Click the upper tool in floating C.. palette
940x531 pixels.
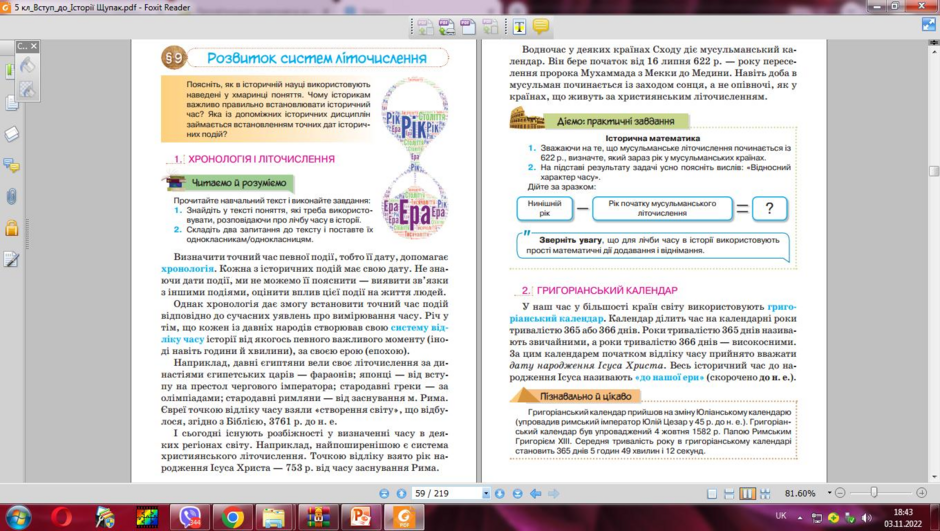click(27, 65)
